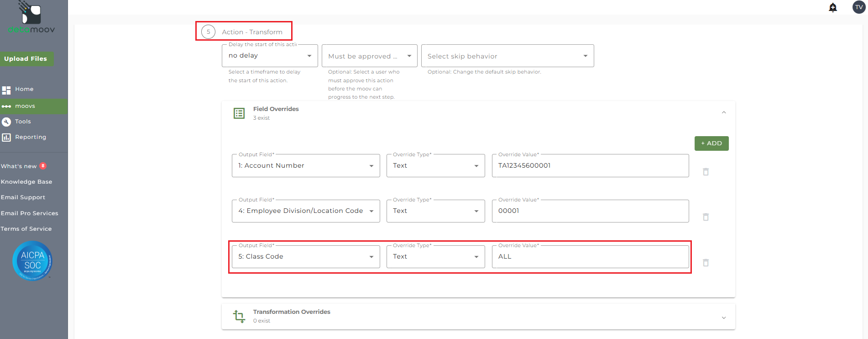Click the Field Overrides list icon
The height and width of the screenshot is (339, 868).
239,113
